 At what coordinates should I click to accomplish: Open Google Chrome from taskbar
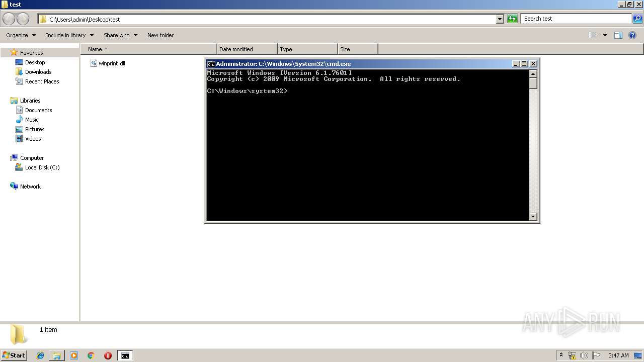pos(91,355)
